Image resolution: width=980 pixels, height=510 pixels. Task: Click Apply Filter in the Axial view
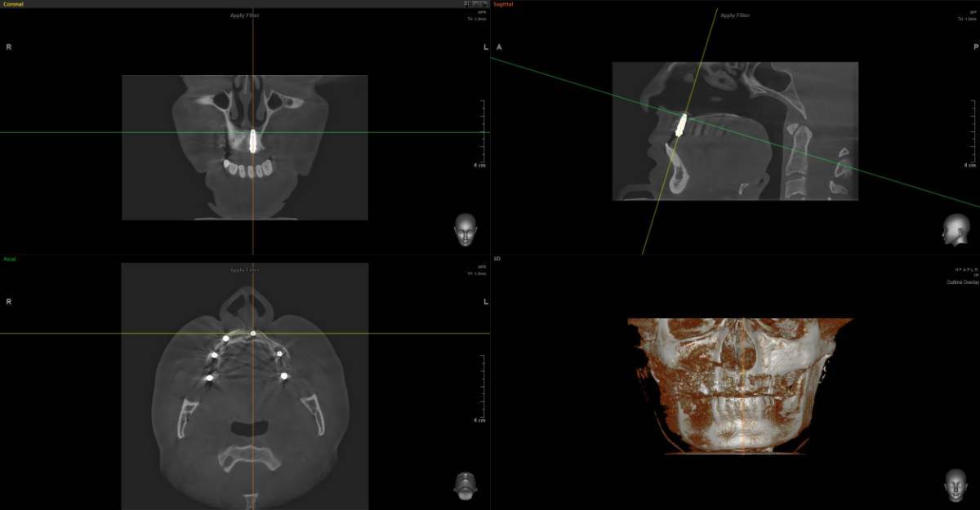245,269
